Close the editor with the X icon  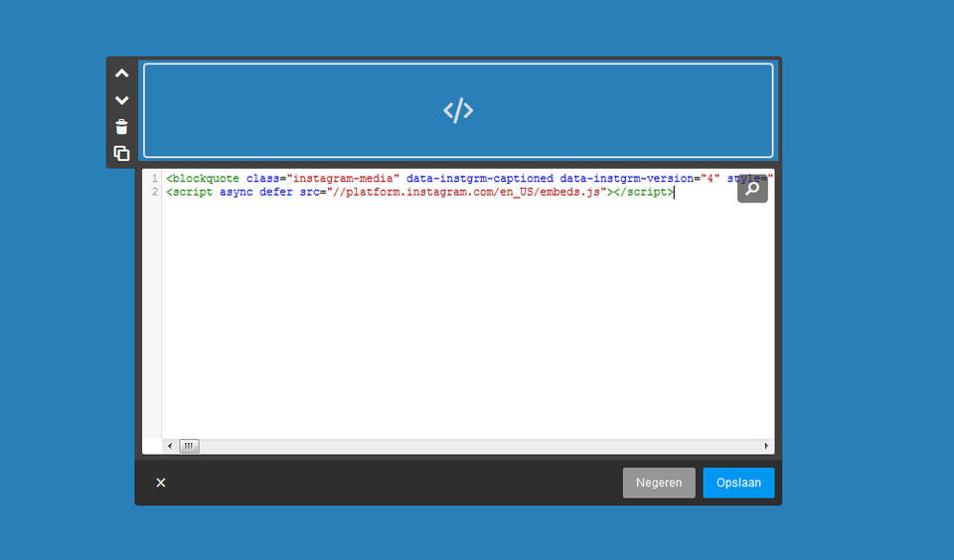(x=161, y=483)
